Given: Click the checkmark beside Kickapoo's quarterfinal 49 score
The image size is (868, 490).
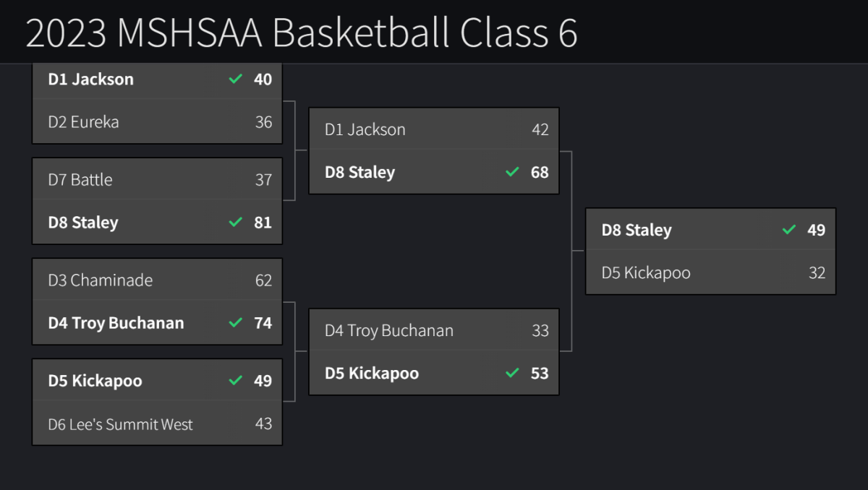Looking at the screenshot, I should [x=235, y=380].
